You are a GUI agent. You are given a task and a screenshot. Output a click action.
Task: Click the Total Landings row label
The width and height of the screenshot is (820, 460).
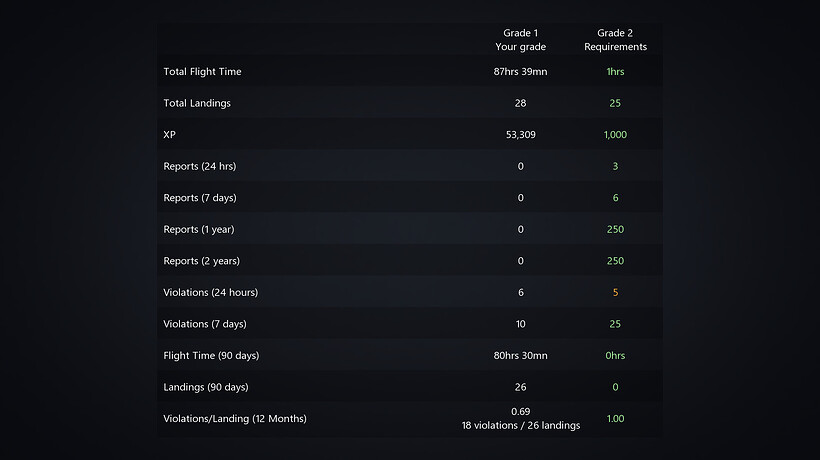[197, 103]
